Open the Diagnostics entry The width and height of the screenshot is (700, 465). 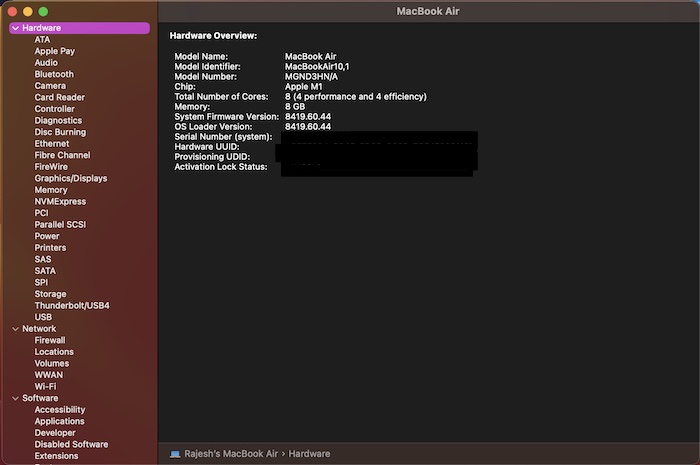[x=58, y=120]
